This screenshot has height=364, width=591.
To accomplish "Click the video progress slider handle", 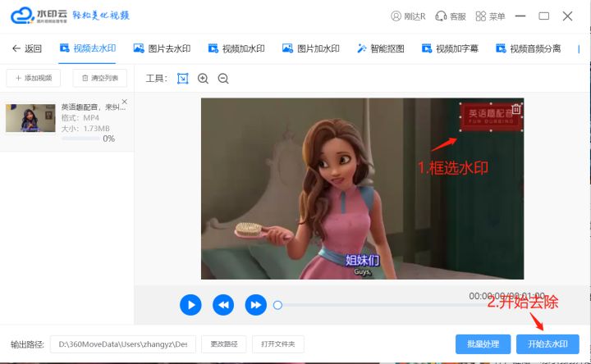I will pyautogui.click(x=277, y=305).
